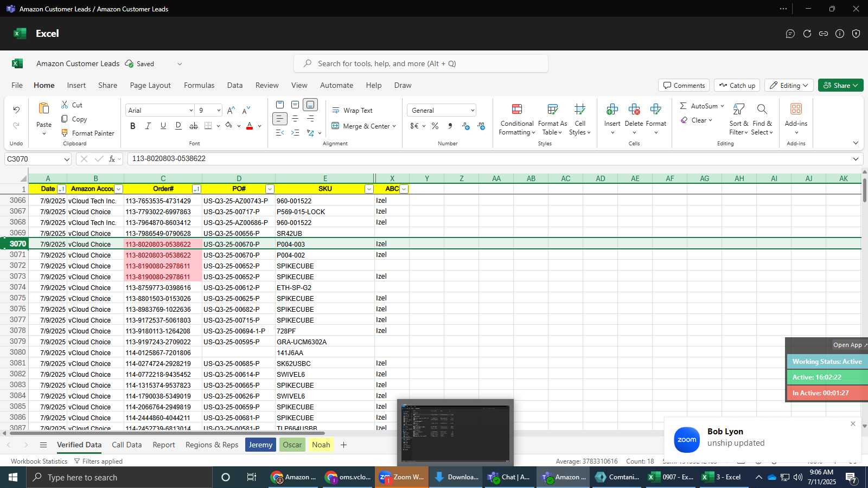Viewport: 868px width, 488px height.
Task: Open the all sheets list icon
Action: [x=43, y=445]
